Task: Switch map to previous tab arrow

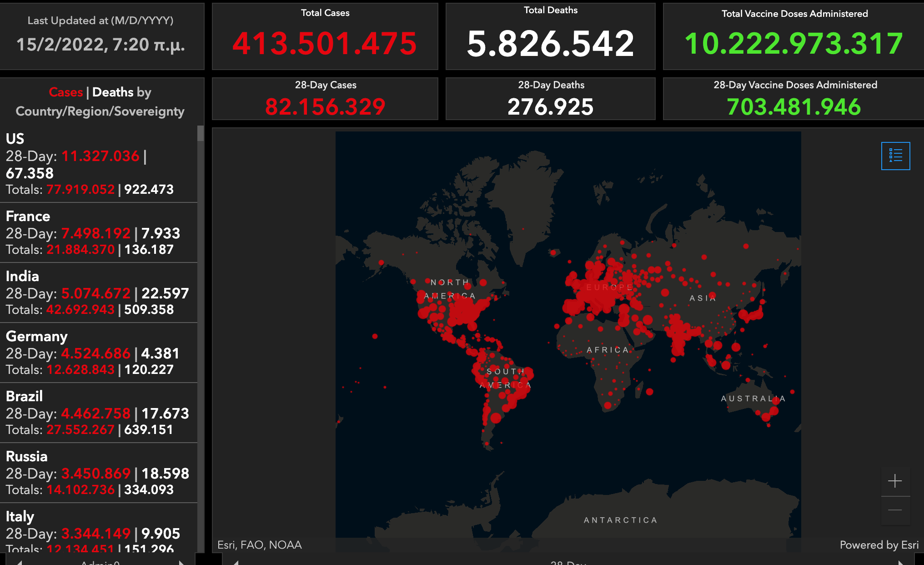Action: 236,562
